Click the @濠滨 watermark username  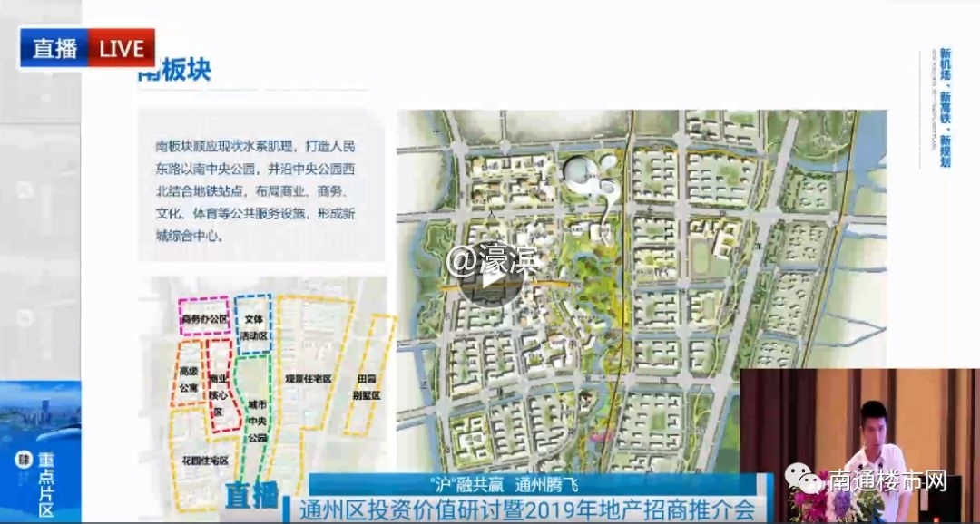coord(493,261)
